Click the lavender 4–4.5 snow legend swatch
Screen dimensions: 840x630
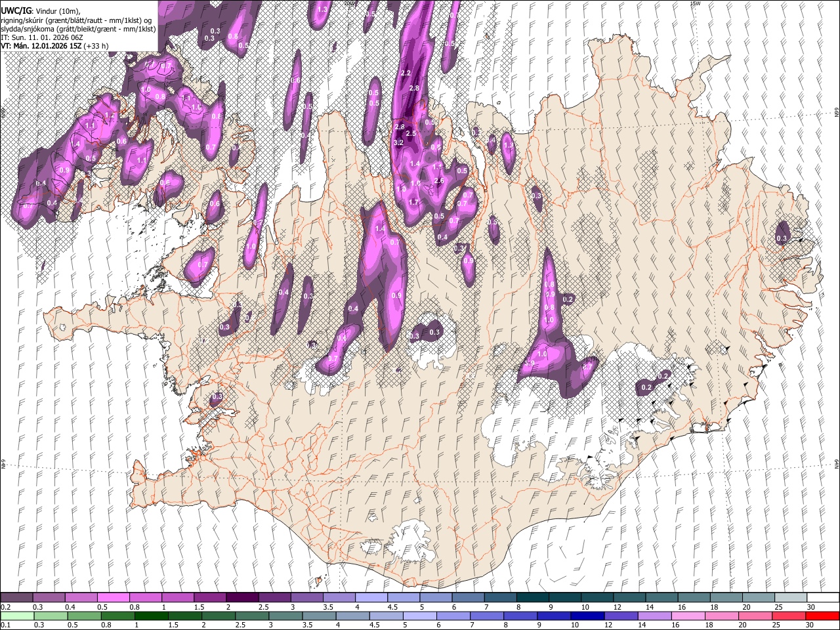(370, 597)
